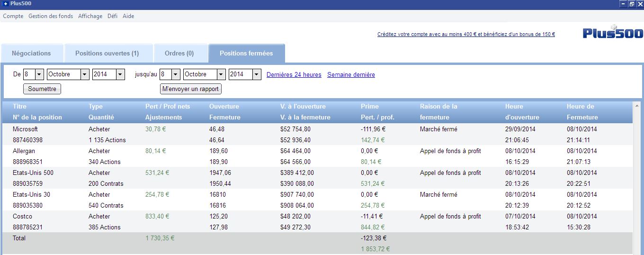Click the Total row label

(x=19, y=238)
